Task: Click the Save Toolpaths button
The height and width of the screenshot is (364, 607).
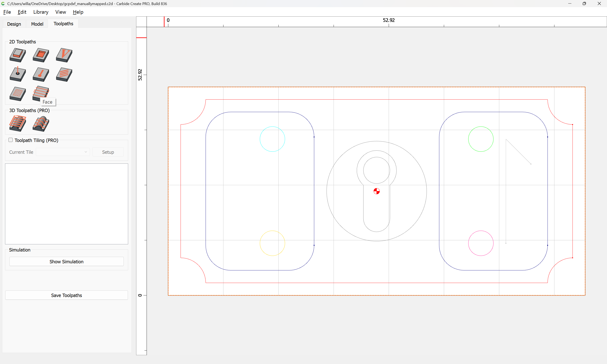Action: (66, 295)
